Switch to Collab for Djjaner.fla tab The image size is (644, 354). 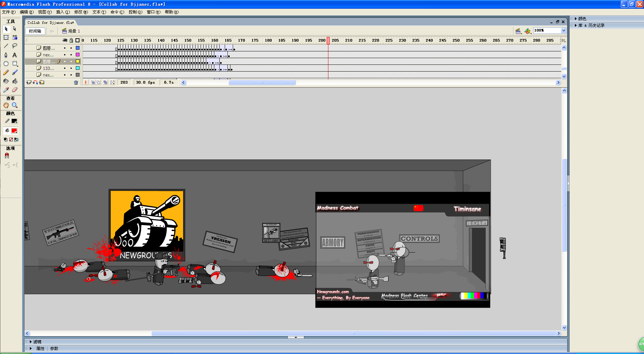tap(51, 23)
